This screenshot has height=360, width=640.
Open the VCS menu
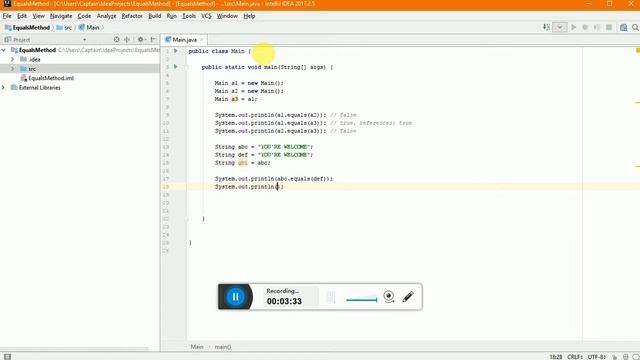(206, 16)
